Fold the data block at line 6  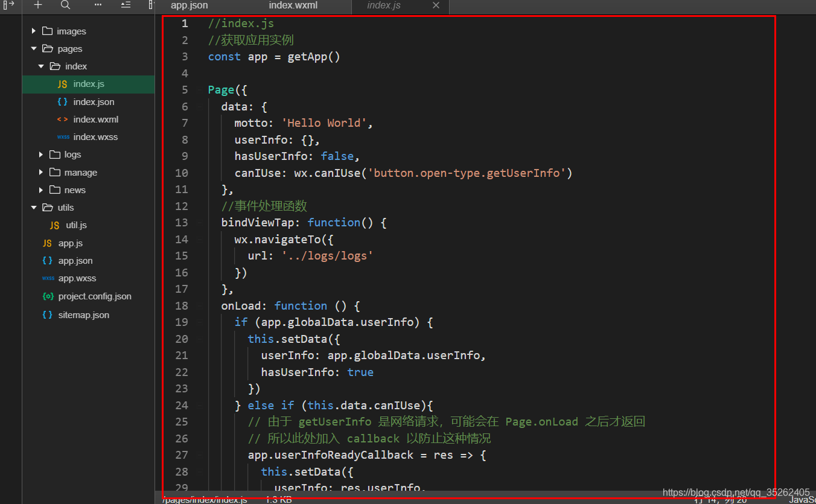(x=200, y=106)
